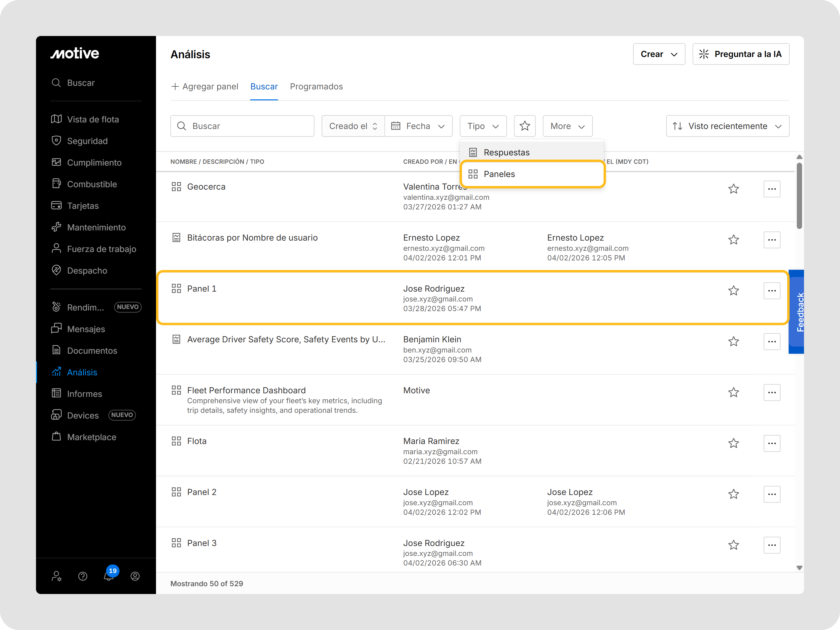The width and height of the screenshot is (840, 630).
Task: Open admin settings person-gear icon
Action: [x=57, y=576]
